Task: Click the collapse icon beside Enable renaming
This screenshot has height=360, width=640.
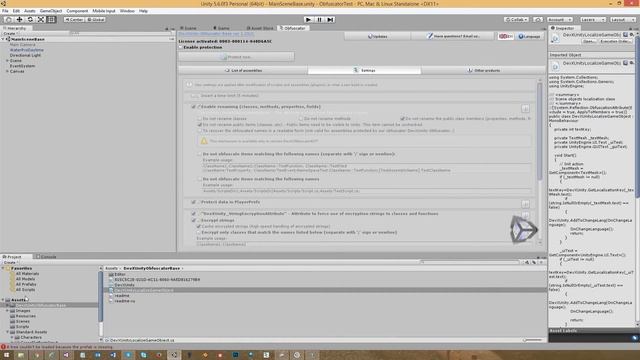Action: (525, 109)
